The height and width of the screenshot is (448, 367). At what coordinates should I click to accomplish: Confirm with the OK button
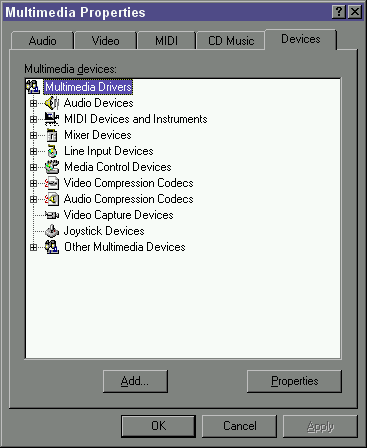point(158,426)
